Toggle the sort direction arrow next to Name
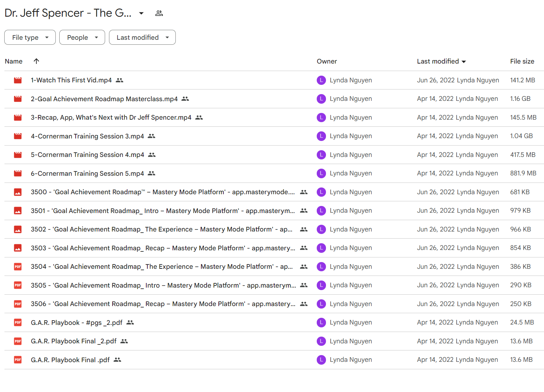Screen dimensions: 544x392 (36, 61)
